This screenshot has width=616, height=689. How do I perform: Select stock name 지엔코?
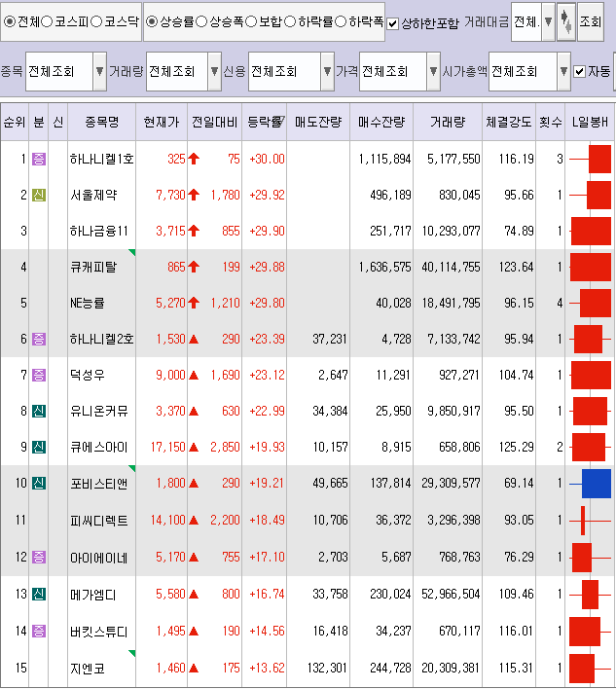click(87, 668)
